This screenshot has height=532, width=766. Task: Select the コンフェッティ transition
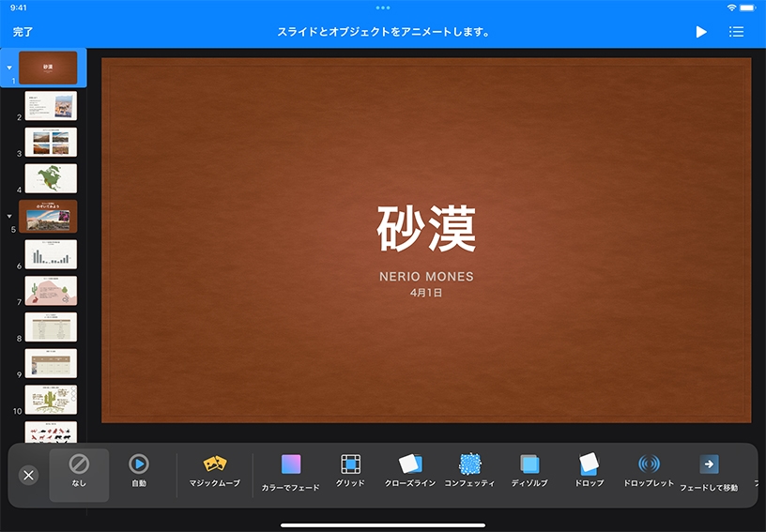click(x=469, y=473)
